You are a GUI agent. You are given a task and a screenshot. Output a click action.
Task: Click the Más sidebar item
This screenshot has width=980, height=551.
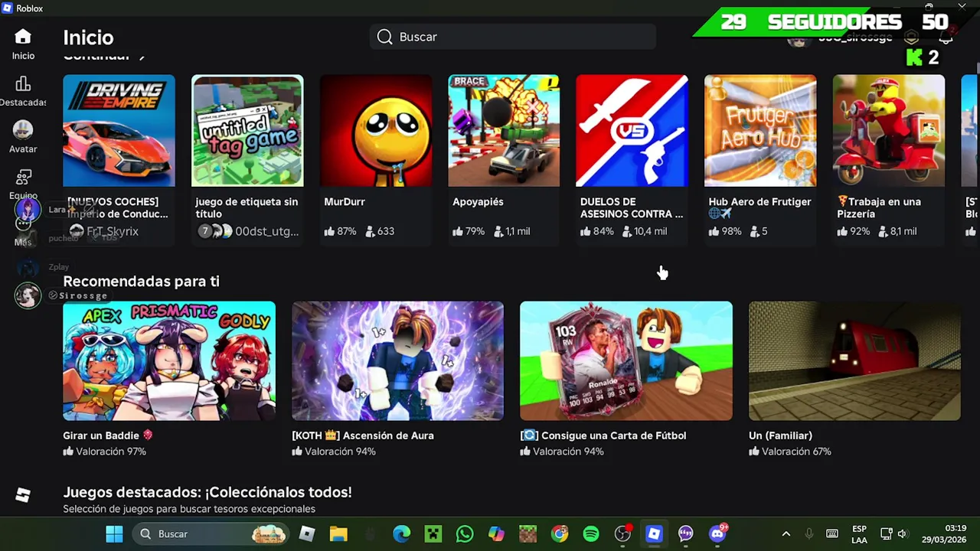(x=23, y=231)
